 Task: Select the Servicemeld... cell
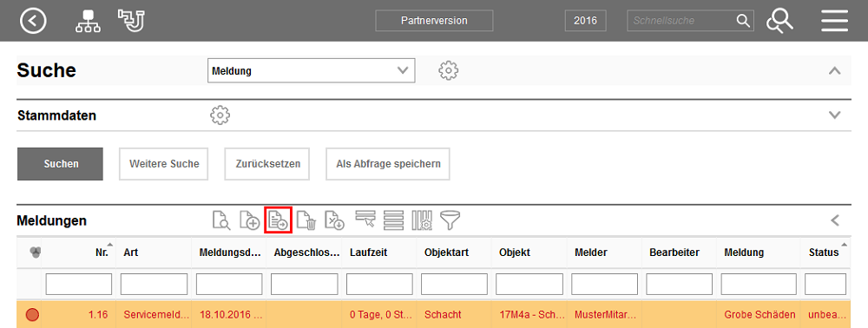coord(154,315)
